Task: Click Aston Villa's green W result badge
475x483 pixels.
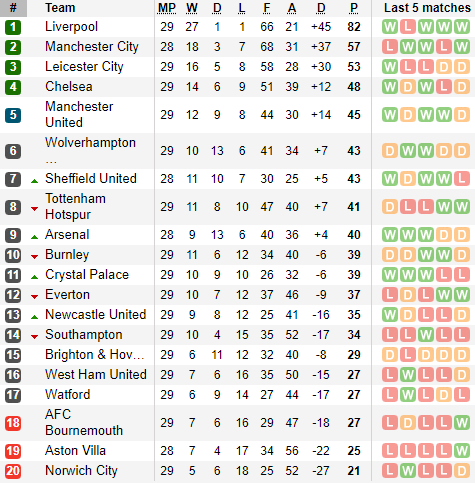Action: point(462,451)
